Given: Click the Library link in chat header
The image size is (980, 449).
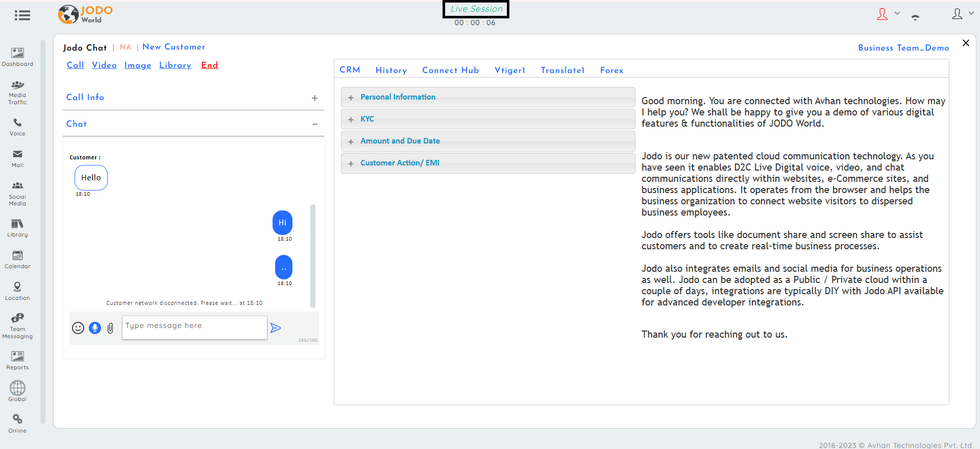Looking at the screenshot, I should pos(175,65).
